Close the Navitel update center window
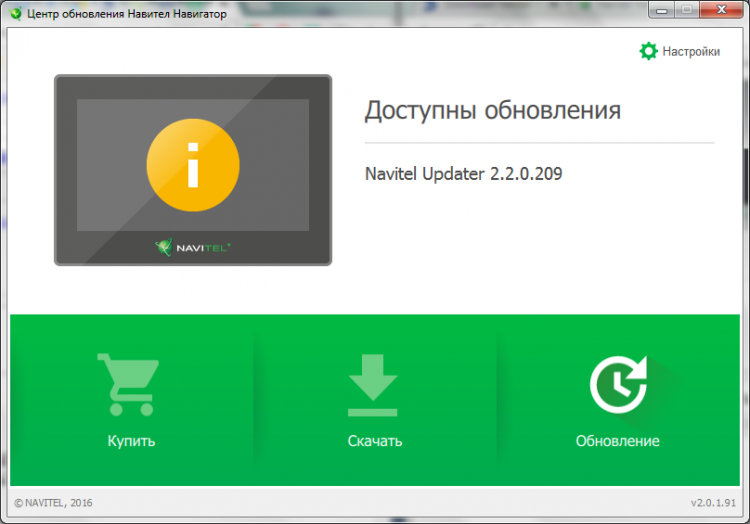The width and height of the screenshot is (750, 524). pyautogui.click(x=721, y=10)
